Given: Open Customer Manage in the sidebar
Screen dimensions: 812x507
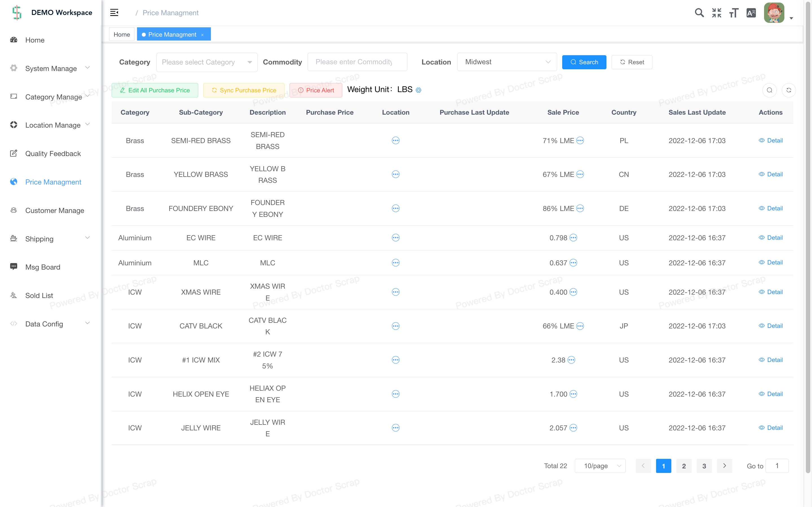Looking at the screenshot, I should 54,210.
